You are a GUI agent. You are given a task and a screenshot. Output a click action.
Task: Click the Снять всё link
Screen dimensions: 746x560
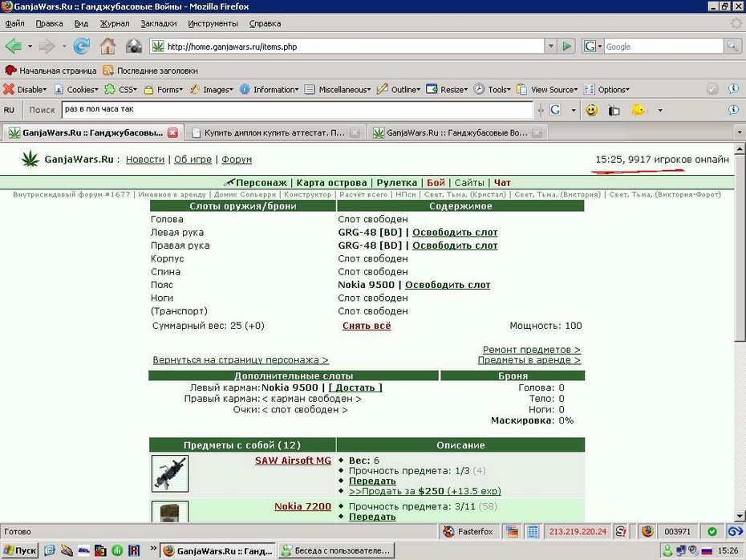367,326
